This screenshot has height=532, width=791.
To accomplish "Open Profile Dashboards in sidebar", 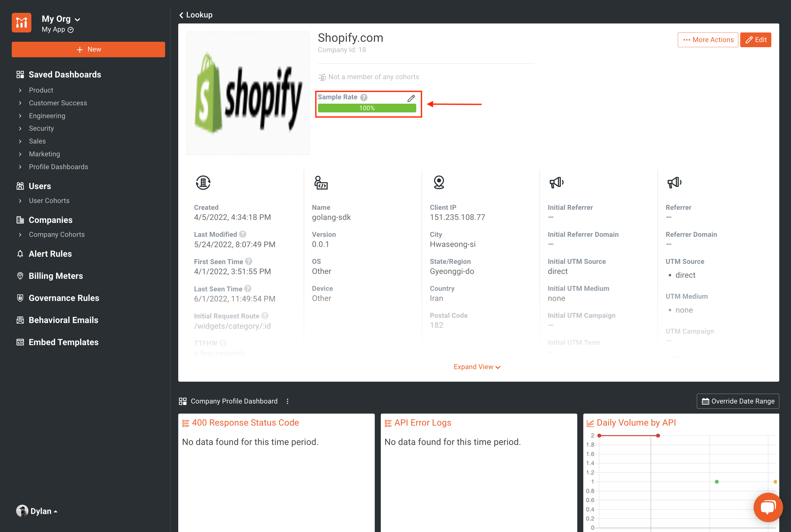I will (x=58, y=167).
